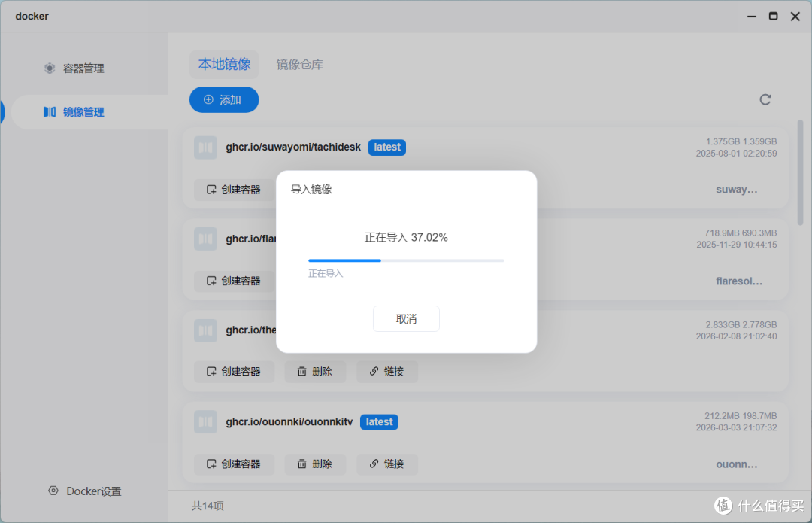This screenshot has width=812, height=523.
Task: Click the flaresol... container label
Action: click(x=739, y=281)
